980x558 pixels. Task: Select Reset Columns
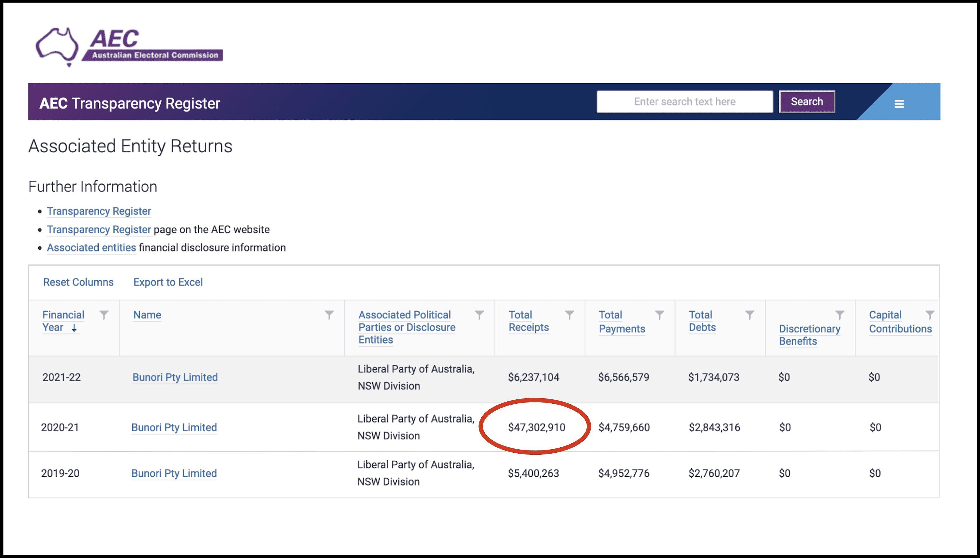(78, 282)
